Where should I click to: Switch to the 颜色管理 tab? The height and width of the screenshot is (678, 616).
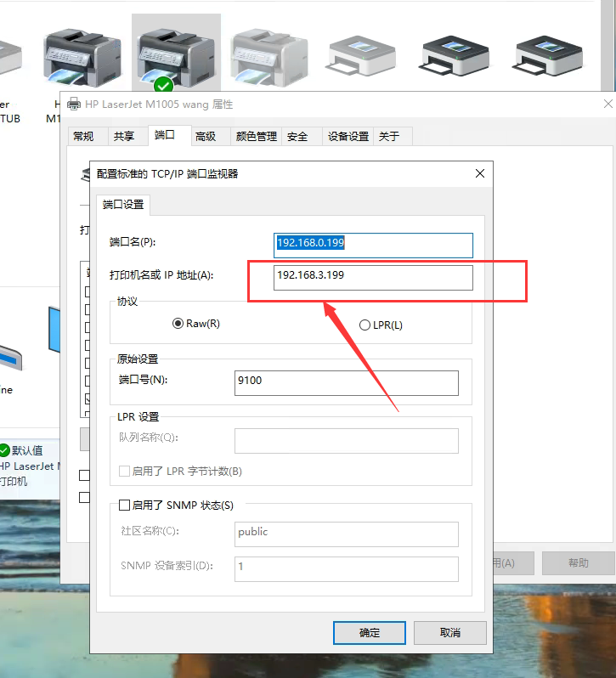[x=257, y=137]
